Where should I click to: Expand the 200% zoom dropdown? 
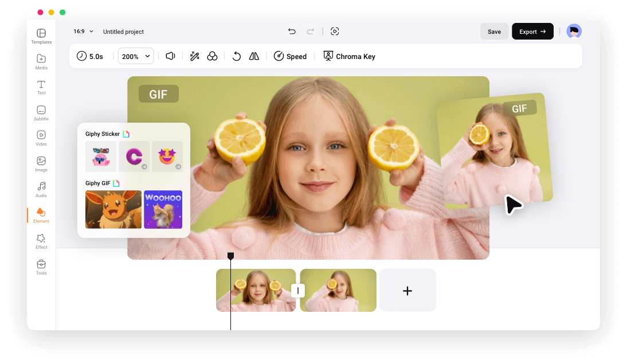[136, 56]
